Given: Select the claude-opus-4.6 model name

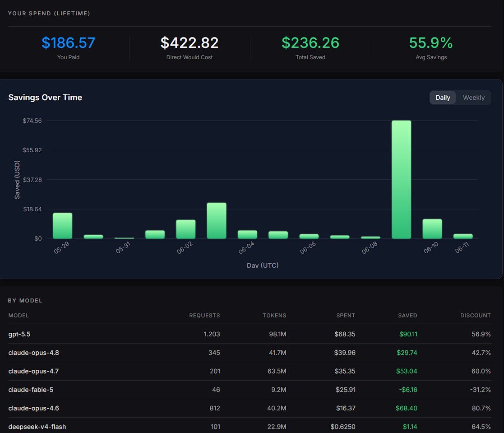Looking at the screenshot, I should (33, 408).
